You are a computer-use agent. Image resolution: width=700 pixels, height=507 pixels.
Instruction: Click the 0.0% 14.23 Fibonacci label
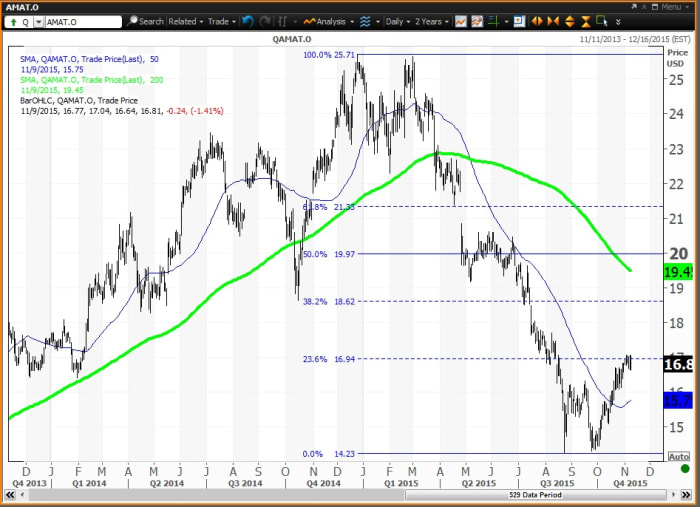(329, 454)
